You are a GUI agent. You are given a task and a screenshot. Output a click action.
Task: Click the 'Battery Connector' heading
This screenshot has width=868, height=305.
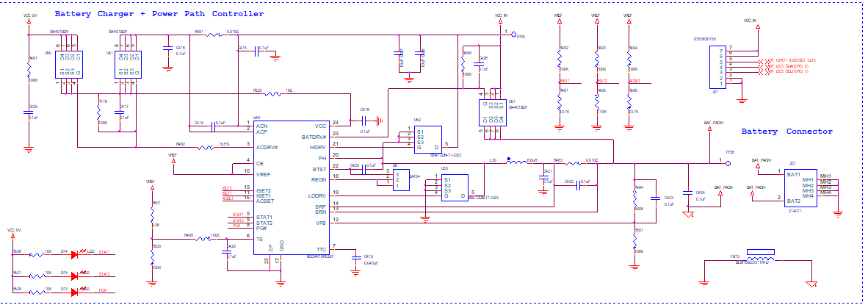tap(786, 132)
